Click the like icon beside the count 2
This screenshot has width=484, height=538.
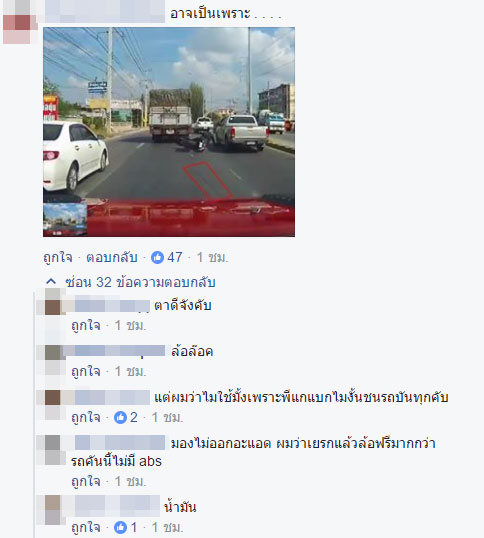point(120,417)
